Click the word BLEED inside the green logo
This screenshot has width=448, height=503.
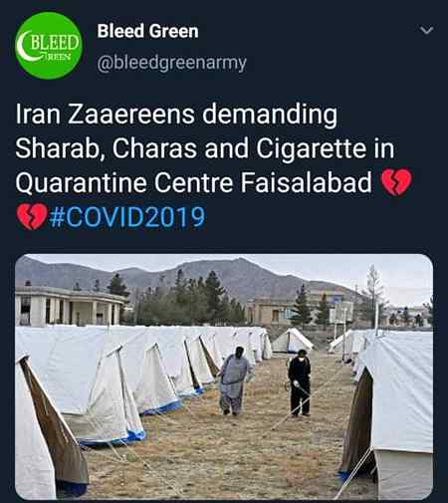[x=55, y=43]
